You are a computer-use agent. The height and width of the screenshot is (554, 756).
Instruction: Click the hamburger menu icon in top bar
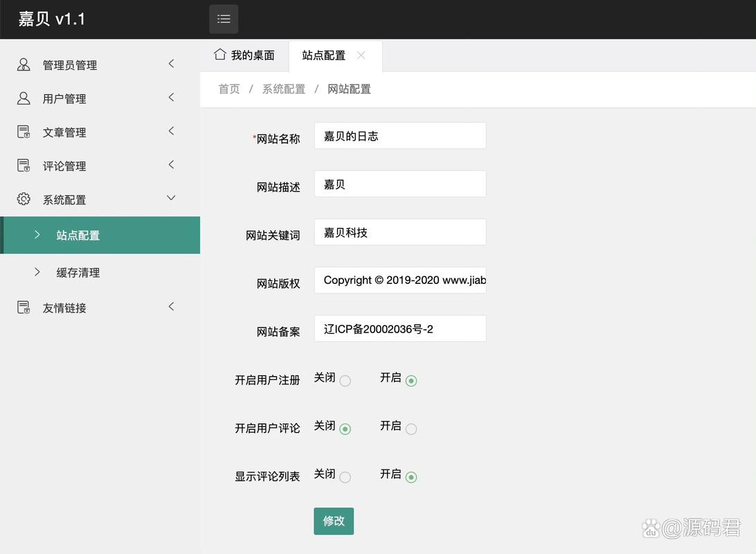tap(223, 19)
